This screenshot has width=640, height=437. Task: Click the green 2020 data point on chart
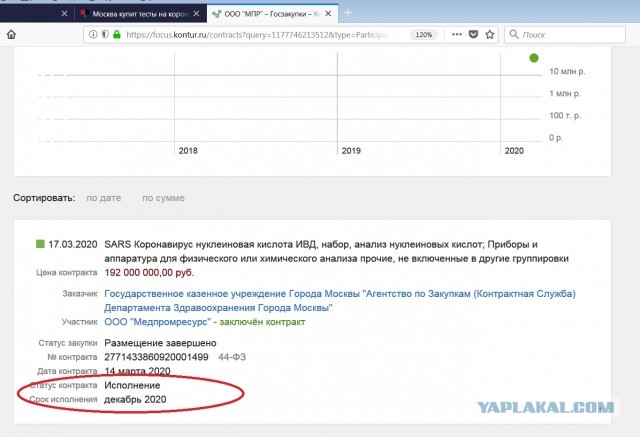pos(533,58)
